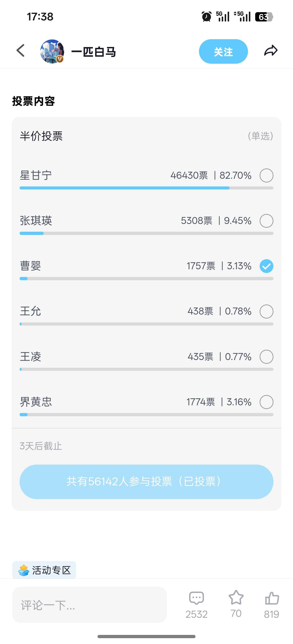Tap the share arrow icon
Screen dimensions: 293x644
pos(271,51)
